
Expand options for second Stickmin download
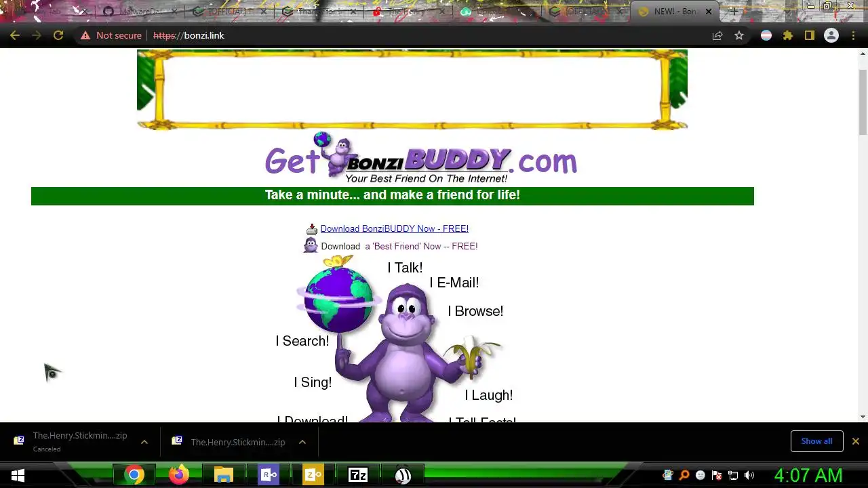(302, 442)
